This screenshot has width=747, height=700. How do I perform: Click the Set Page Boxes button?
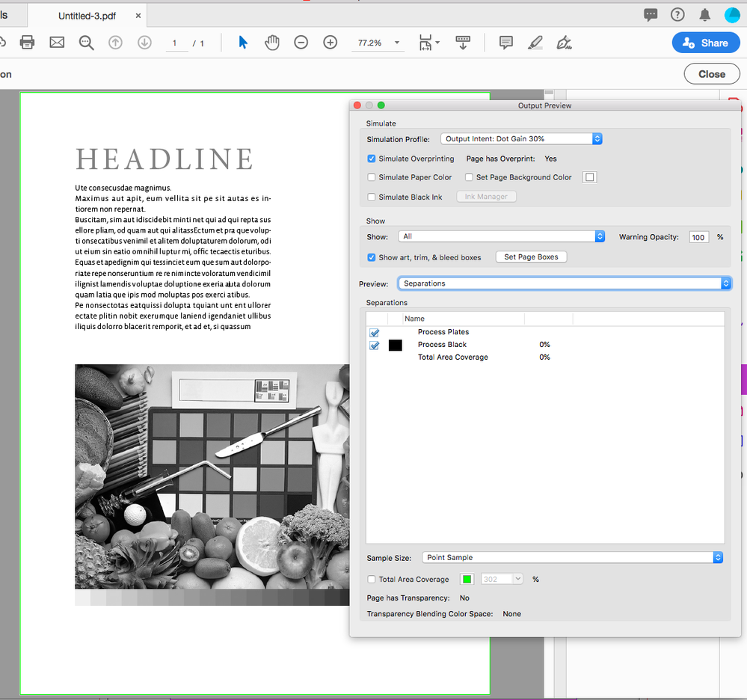[531, 257]
